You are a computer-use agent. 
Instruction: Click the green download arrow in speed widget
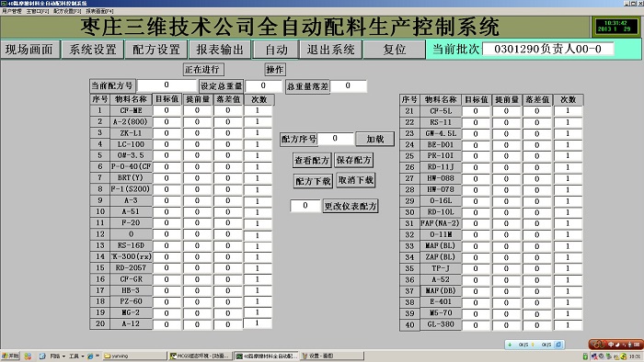coord(510,345)
